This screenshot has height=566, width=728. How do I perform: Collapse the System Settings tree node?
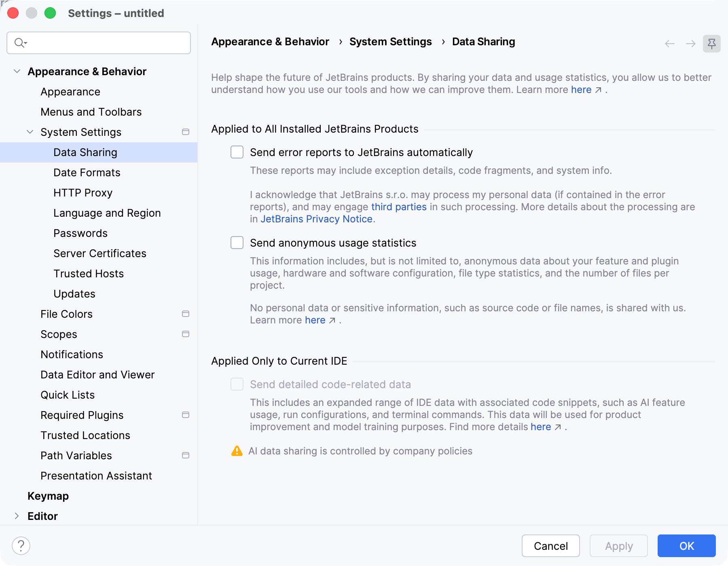pyautogui.click(x=30, y=132)
